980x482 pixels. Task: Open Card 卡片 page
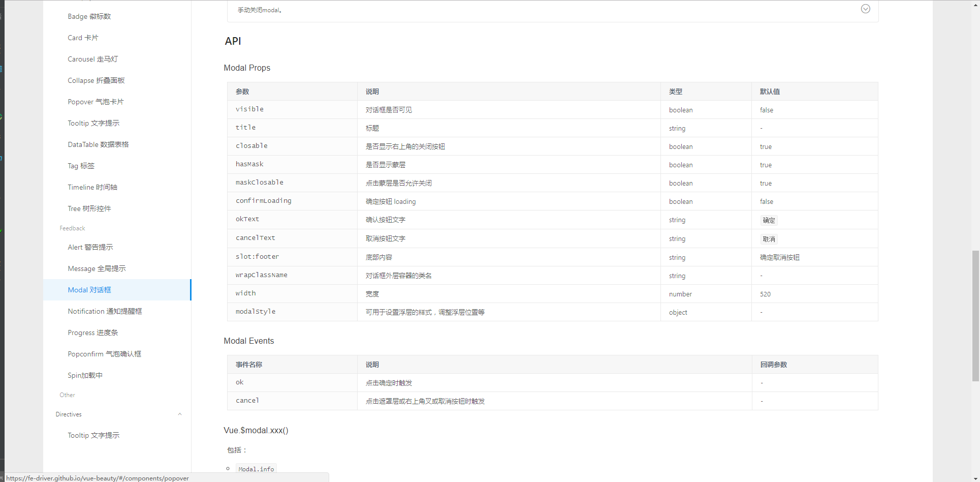pyautogui.click(x=83, y=38)
